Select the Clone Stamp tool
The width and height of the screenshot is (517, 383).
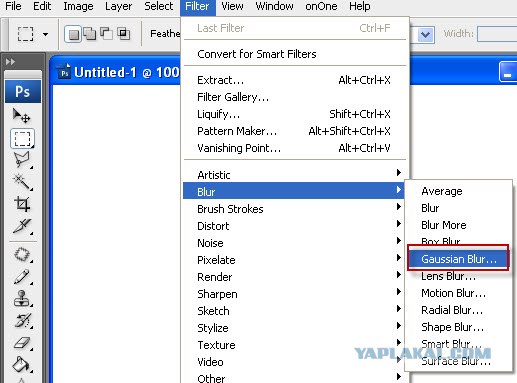(x=22, y=298)
